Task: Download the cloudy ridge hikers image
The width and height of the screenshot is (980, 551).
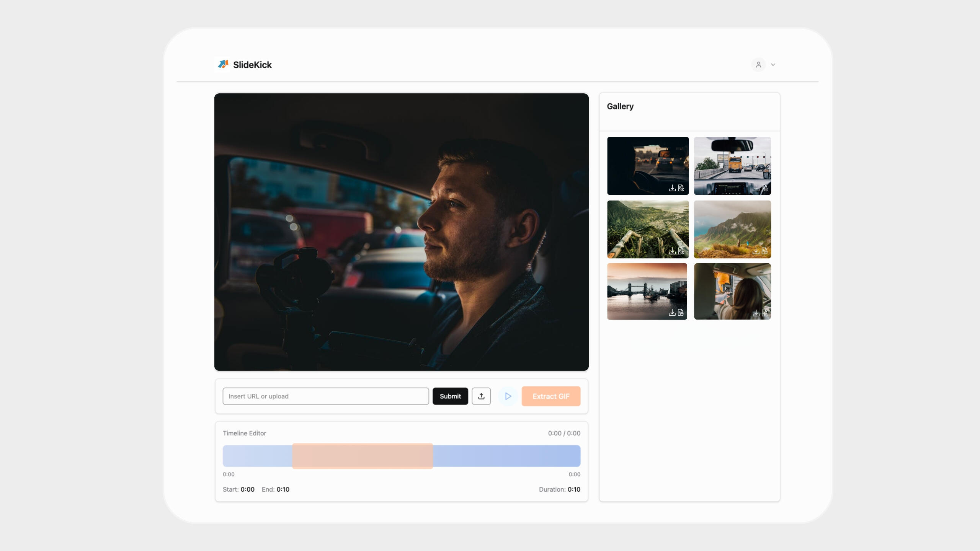Action: [756, 251]
